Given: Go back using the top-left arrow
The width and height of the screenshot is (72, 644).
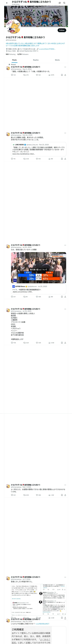Looking at the screenshot, I should pos(7,3).
